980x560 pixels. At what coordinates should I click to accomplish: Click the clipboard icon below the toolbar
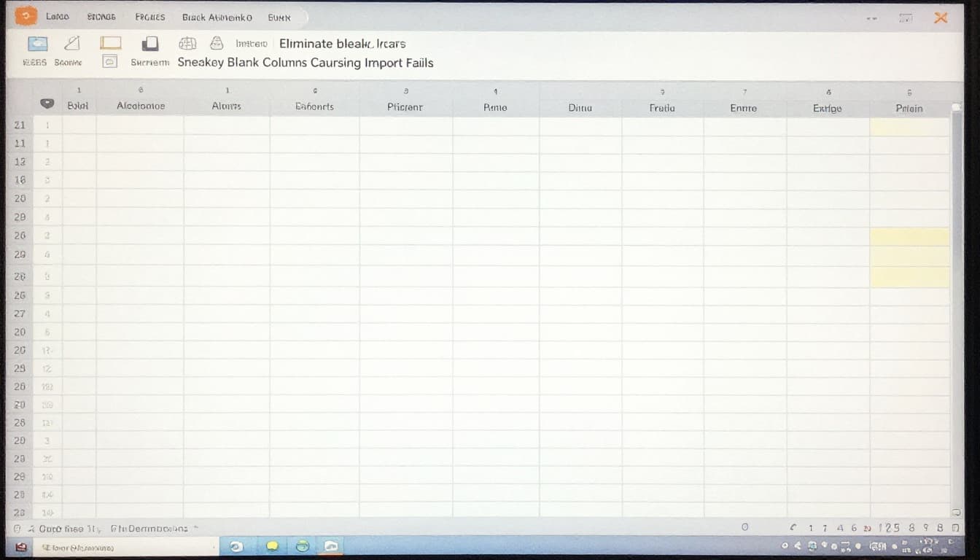[110, 61]
